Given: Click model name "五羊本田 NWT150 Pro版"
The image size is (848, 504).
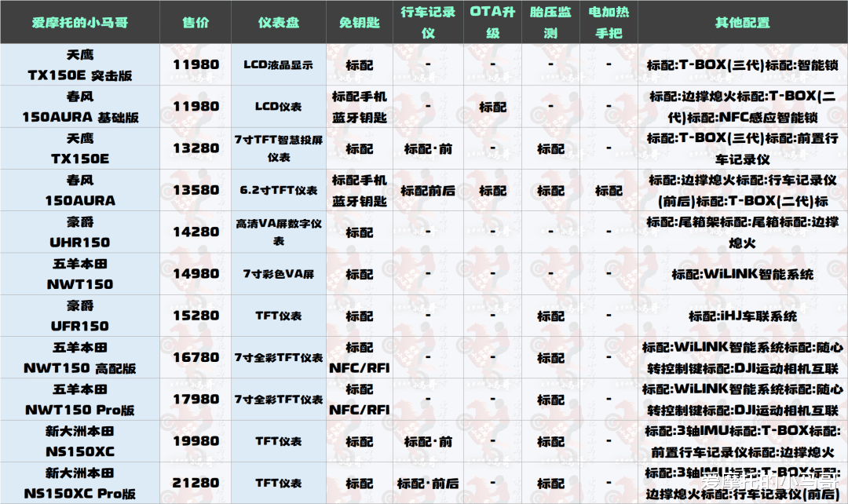Looking at the screenshot, I should click(80, 400).
